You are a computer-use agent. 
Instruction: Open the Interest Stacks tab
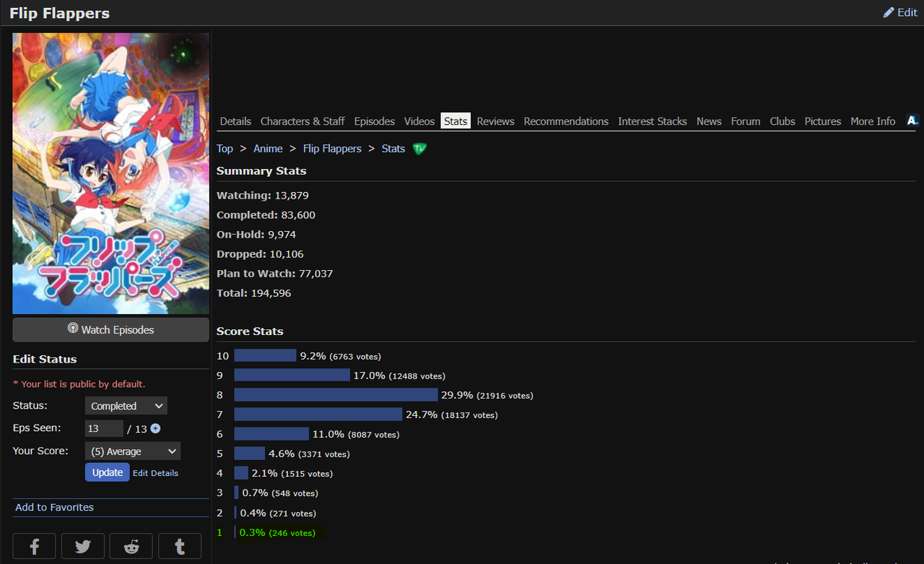653,121
